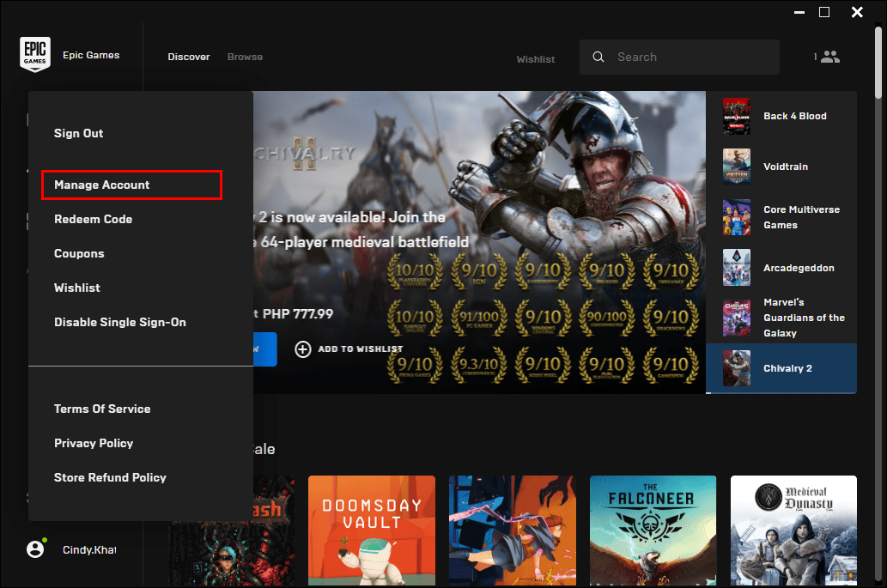Focus the Search input field
Viewport: 887px width, 588px height.
(679, 57)
